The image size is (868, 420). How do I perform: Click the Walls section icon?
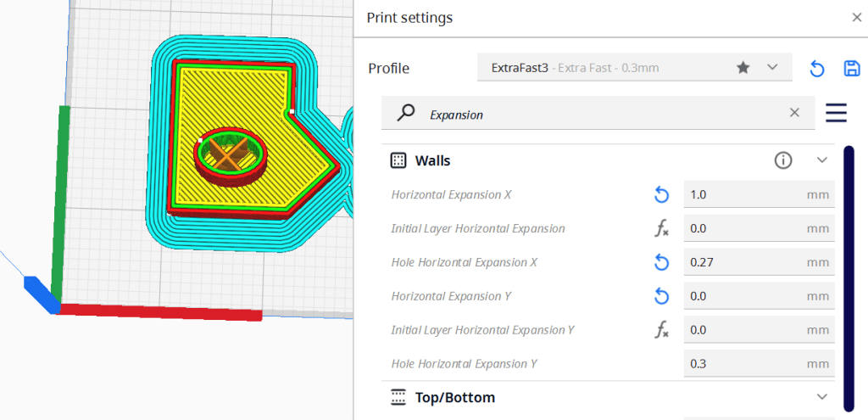[398, 160]
